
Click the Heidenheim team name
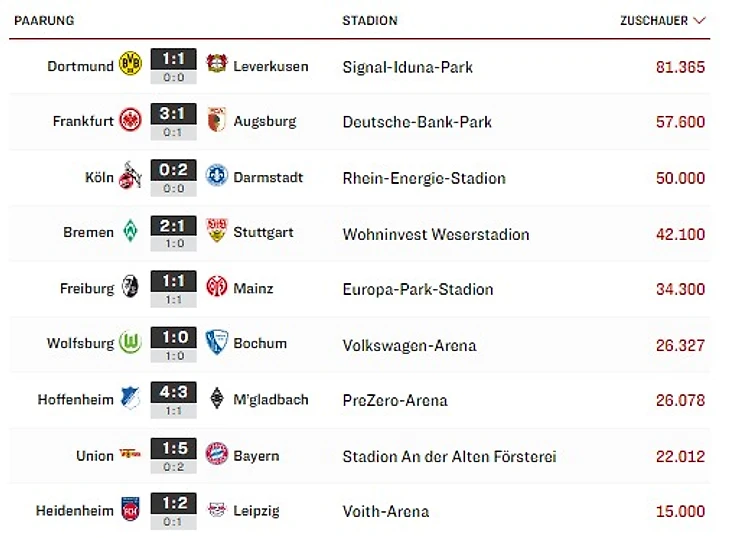pos(74,511)
